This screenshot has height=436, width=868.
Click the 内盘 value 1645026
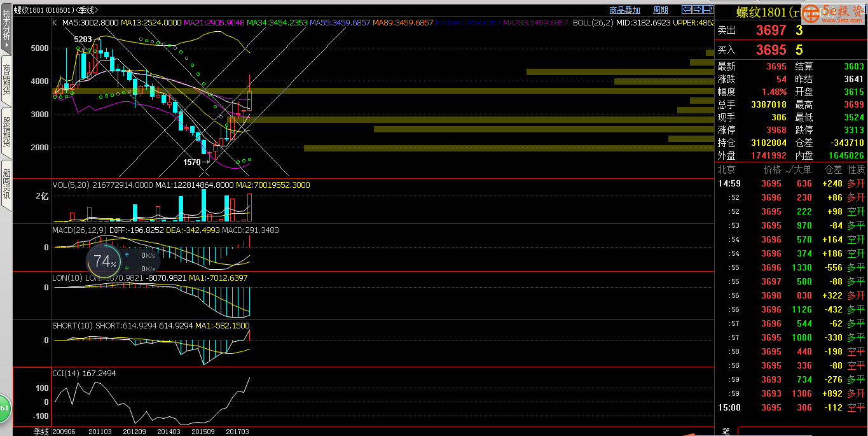point(846,156)
